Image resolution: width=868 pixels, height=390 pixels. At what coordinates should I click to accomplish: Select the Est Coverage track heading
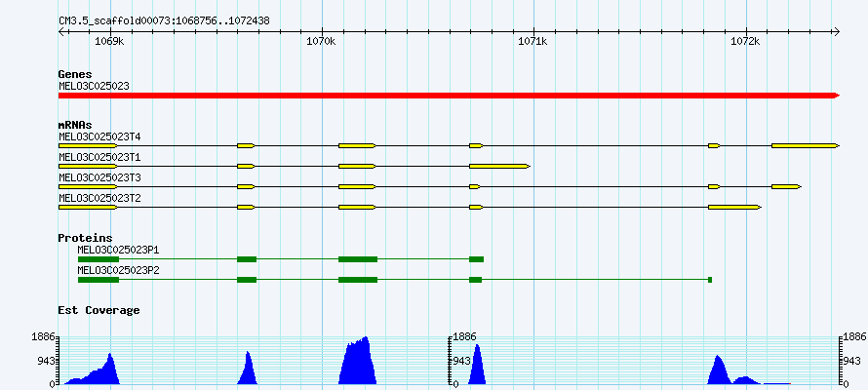tap(99, 310)
